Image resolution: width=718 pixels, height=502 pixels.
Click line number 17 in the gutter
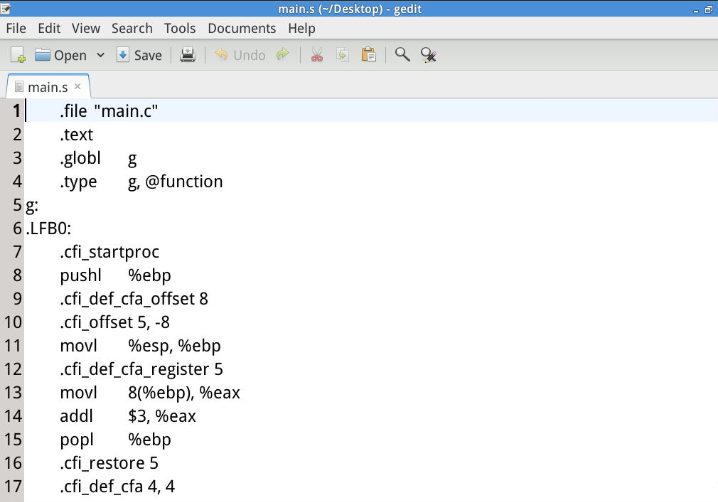click(13, 486)
